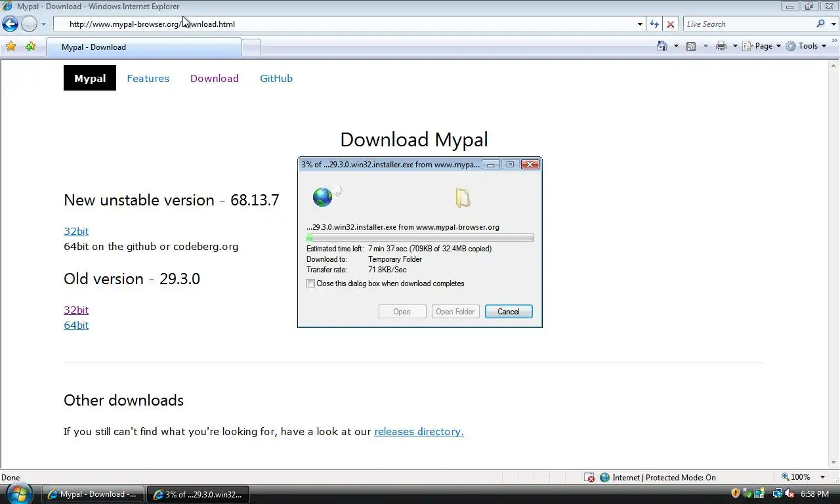Open the Page menu
840x504 pixels.
762,46
